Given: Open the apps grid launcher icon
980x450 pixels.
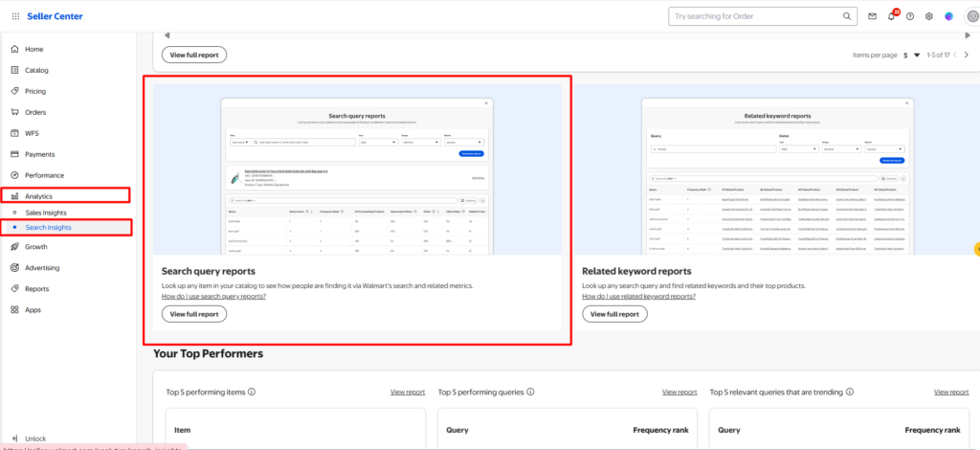Looking at the screenshot, I should [x=15, y=16].
